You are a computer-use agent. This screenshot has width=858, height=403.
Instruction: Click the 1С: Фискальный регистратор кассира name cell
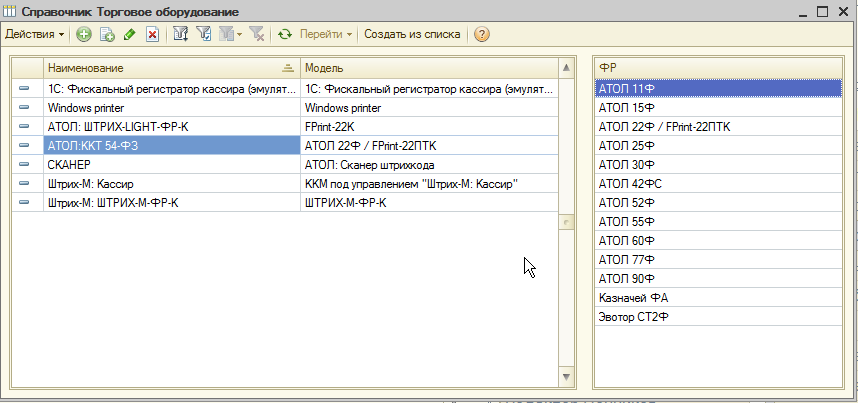click(172, 89)
